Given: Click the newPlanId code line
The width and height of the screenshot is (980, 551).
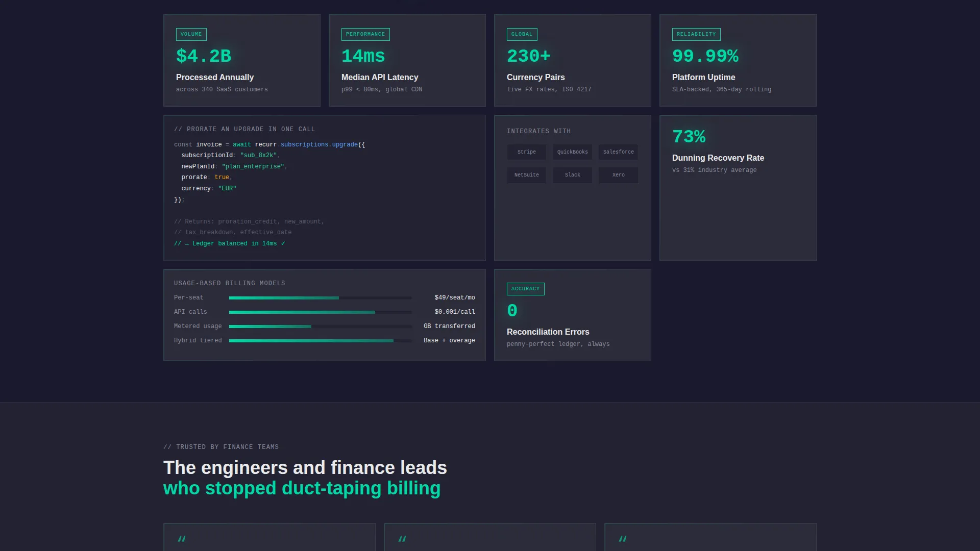Looking at the screenshot, I should click(x=234, y=166).
